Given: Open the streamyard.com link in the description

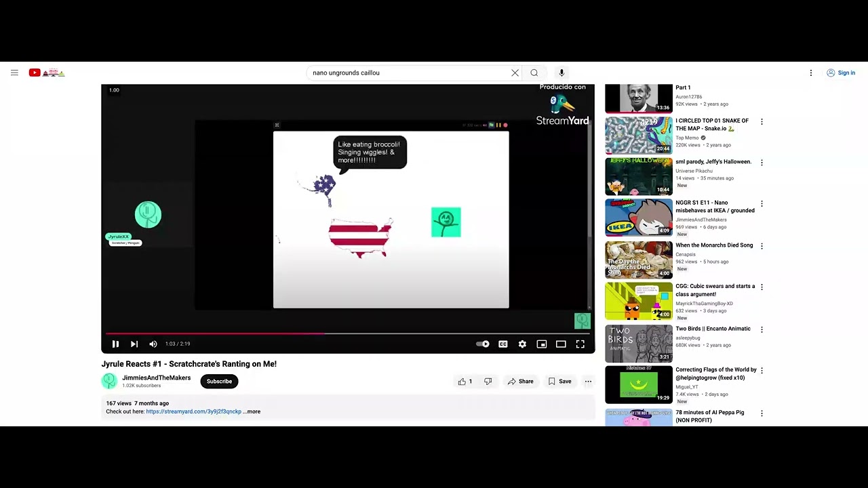Looking at the screenshot, I should (194, 411).
